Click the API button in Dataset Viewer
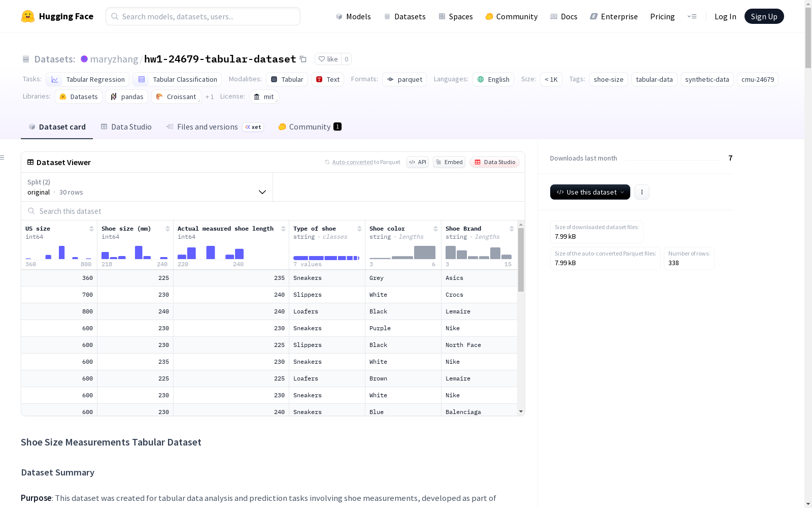The height and width of the screenshot is (508, 812). pyautogui.click(x=418, y=162)
